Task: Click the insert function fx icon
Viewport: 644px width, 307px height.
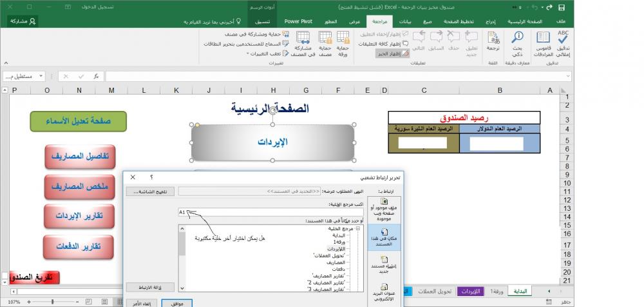Action: [97, 76]
